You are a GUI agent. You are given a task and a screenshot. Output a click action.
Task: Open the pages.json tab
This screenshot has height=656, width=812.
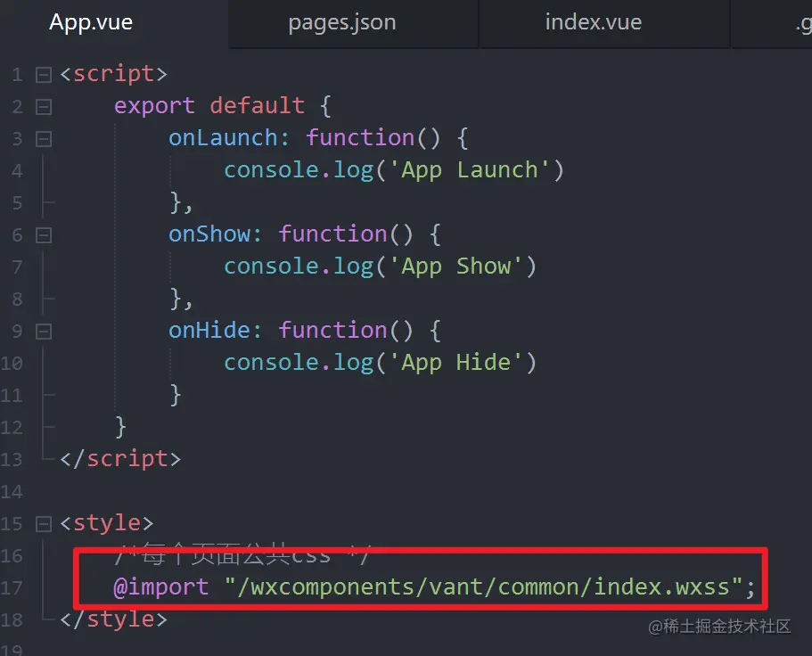(x=342, y=22)
